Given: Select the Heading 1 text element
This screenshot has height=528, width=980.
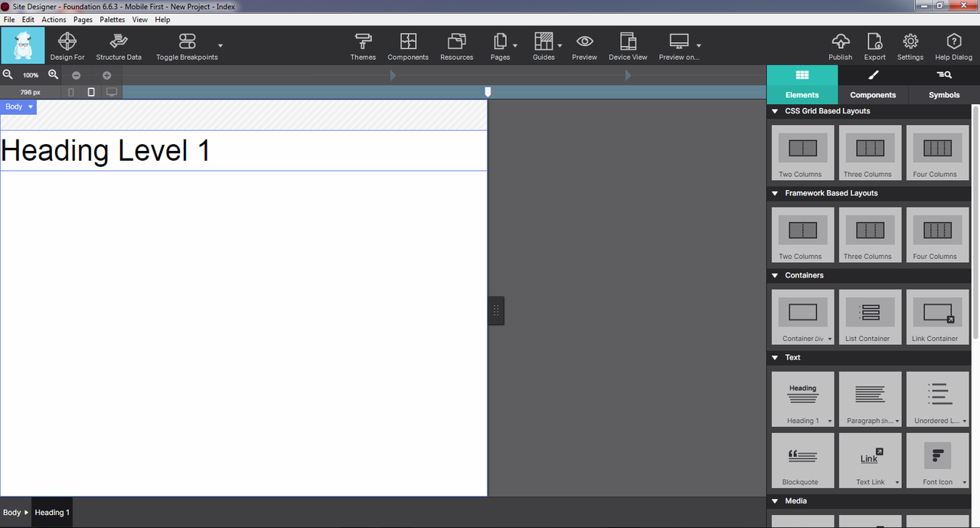Looking at the screenshot, I should (803, 399).
